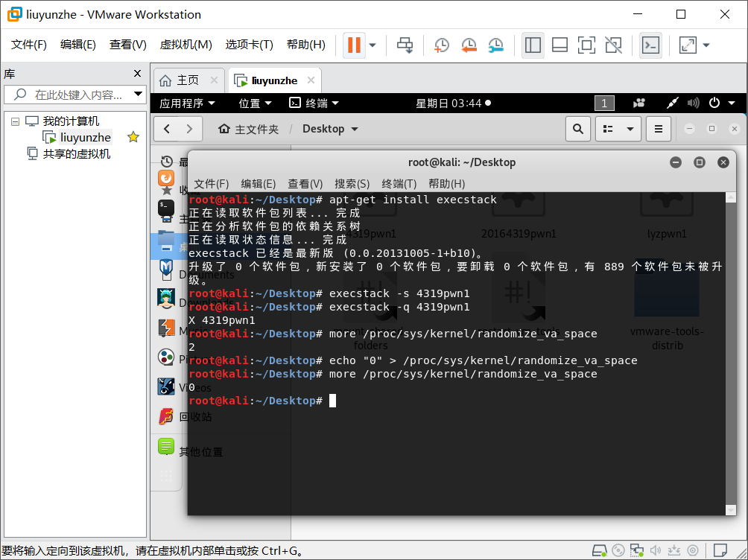Open the Desktop path dropdown
The height and width of the screenshot is (560, 748).
[x=330, y=129]
